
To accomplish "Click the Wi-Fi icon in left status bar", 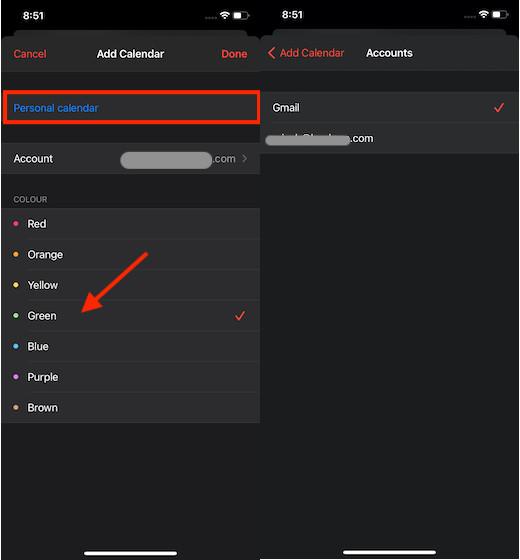I will [224, 15].
